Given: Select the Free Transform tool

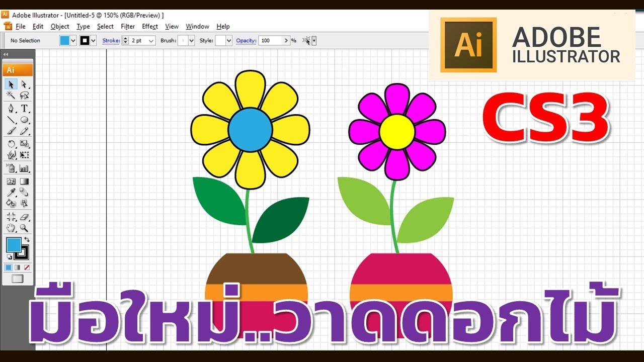Looking at the screenshot, I should pyautogui.click(x=24, y=155).
